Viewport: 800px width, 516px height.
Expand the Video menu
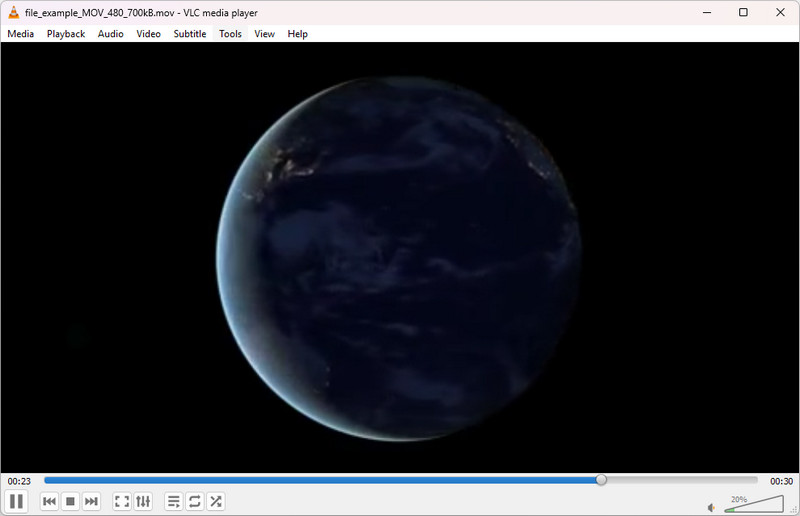[x=148, y=34]
